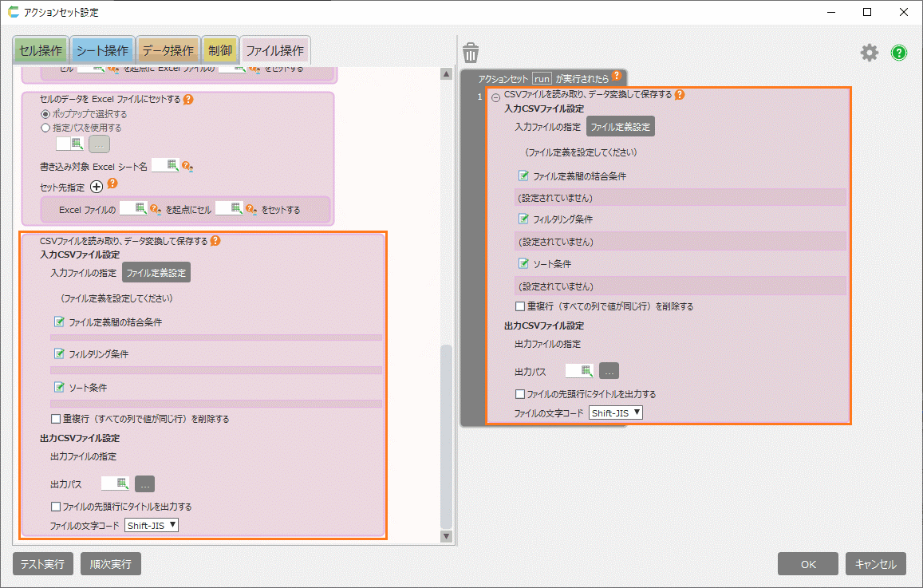Click the テスト実行 button
Image resolution: width=923 pixels, height=588 pixels.
[x=43, y=564]
